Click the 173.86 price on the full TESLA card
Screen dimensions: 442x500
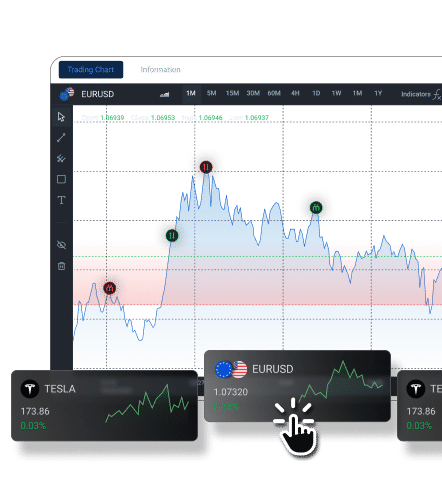pos(35,411)
